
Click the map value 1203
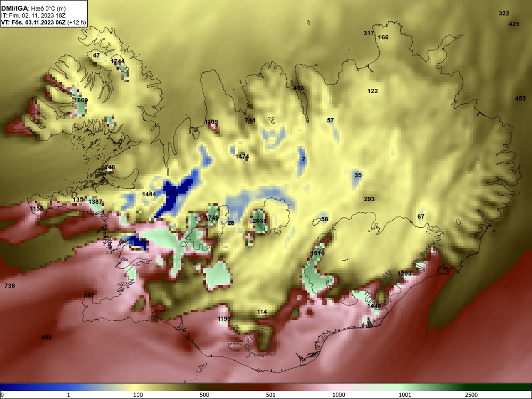coord(404,273)
